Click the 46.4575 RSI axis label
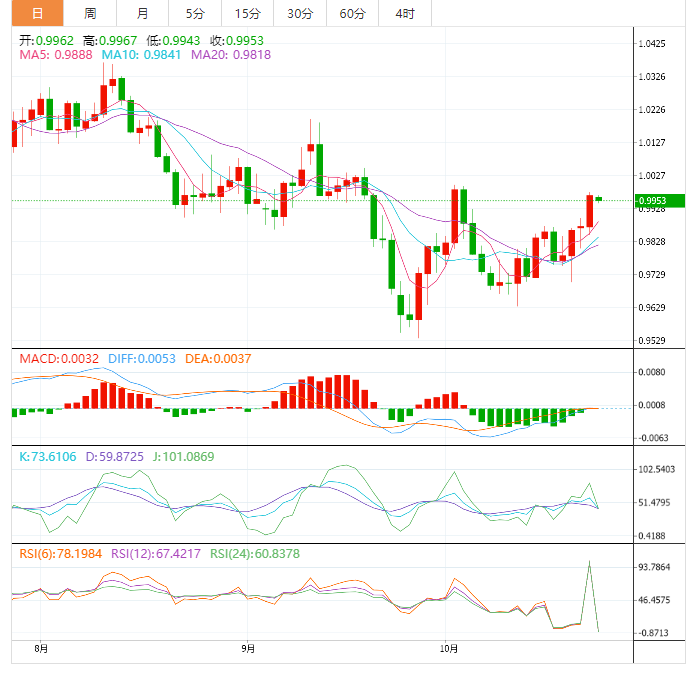 point(654,600)
